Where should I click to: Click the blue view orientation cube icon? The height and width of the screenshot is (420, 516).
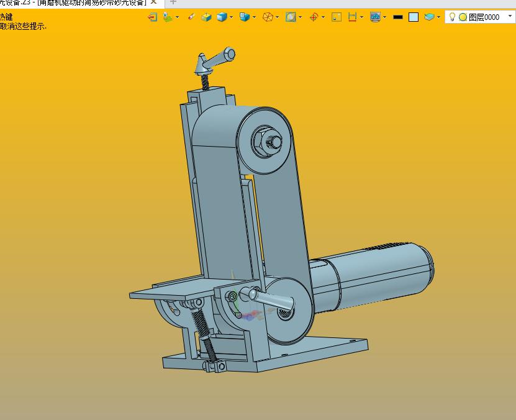pyautogui.click(x=245, y=17)
